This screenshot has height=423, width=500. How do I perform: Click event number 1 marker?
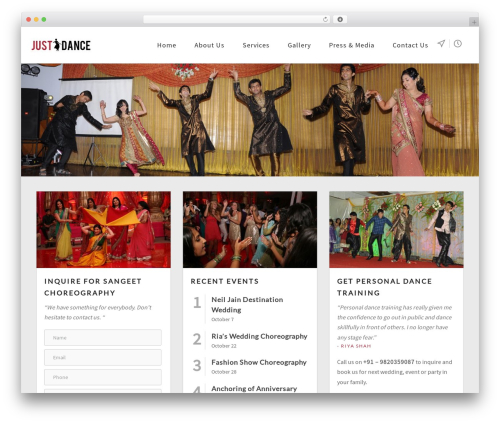[197, 303]
